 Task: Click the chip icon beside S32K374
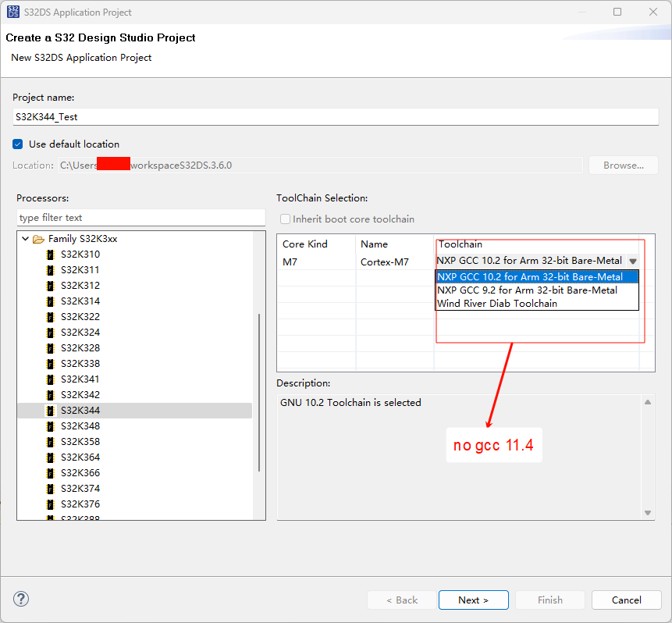coord(51,489)
